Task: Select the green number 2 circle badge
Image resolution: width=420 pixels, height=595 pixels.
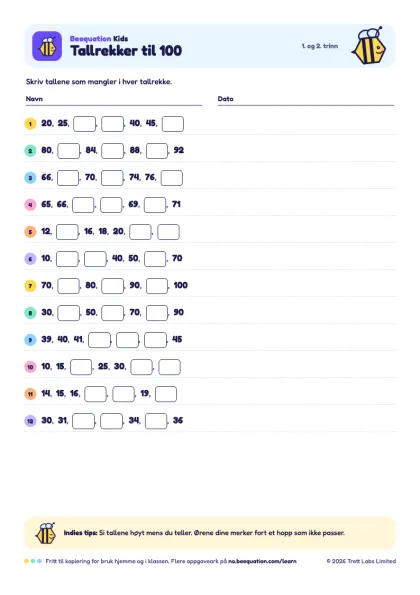Action: 30,151
